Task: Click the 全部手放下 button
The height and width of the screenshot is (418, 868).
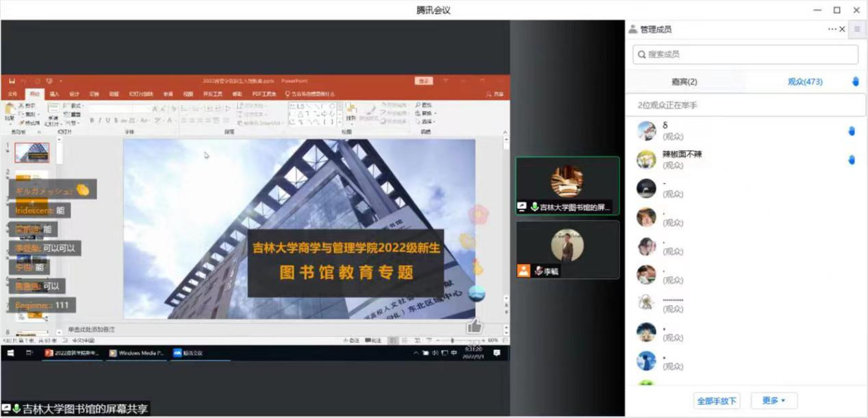Action: [x=716, y=400]
